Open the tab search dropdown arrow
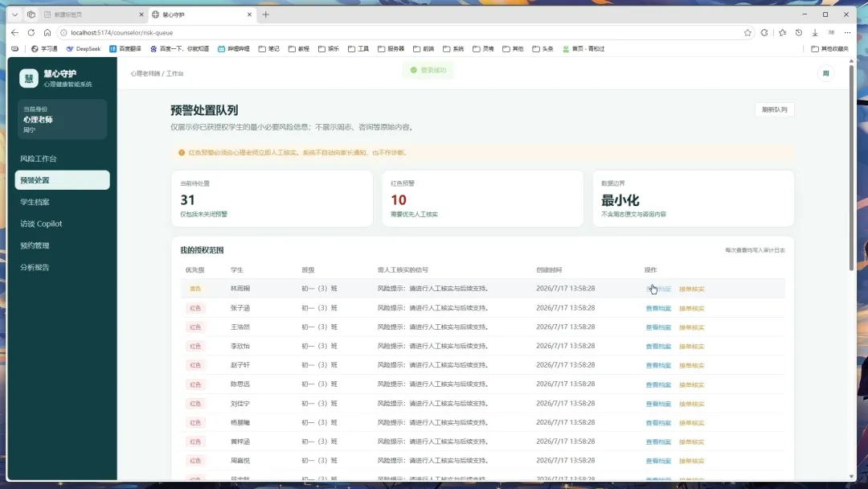Screen dimensions: 868x489 [15, 14]
